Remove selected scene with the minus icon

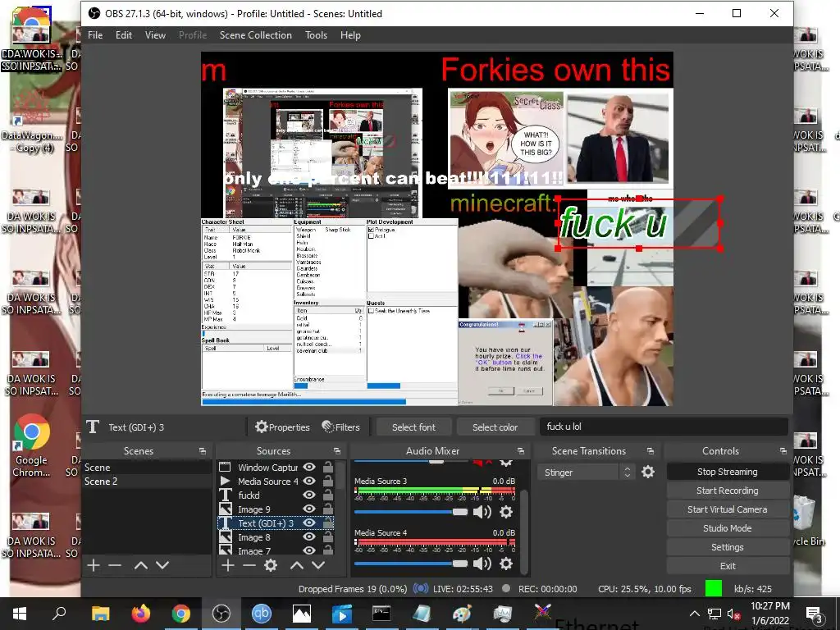click(x=115, y=565)
